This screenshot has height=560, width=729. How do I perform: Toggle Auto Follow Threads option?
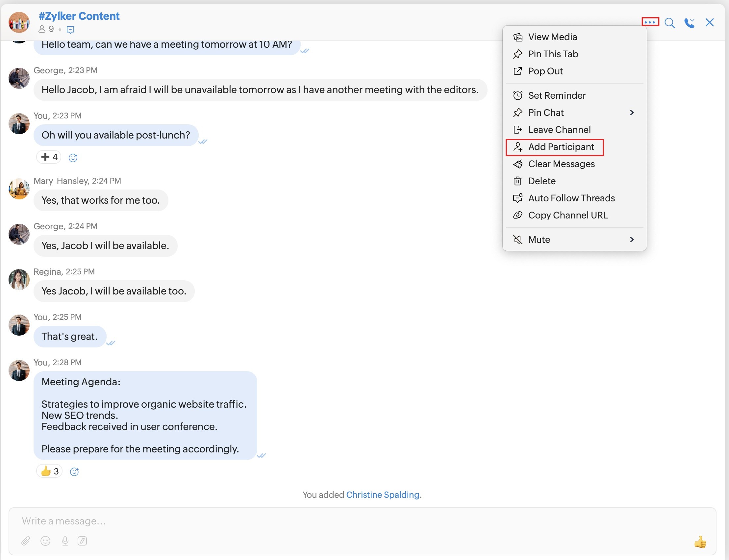[x=571, y=198]
